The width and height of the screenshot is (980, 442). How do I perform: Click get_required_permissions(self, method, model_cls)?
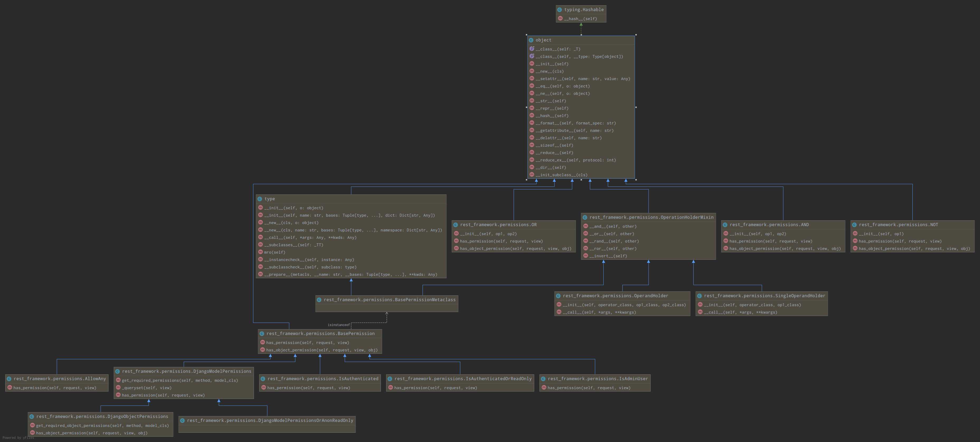(180, 380)
